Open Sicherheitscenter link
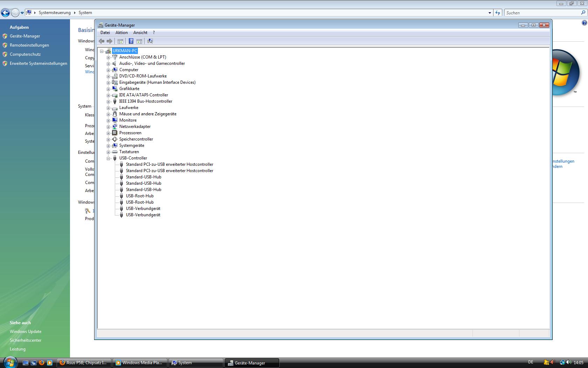 pyautogui.click(x=26, y=340)
